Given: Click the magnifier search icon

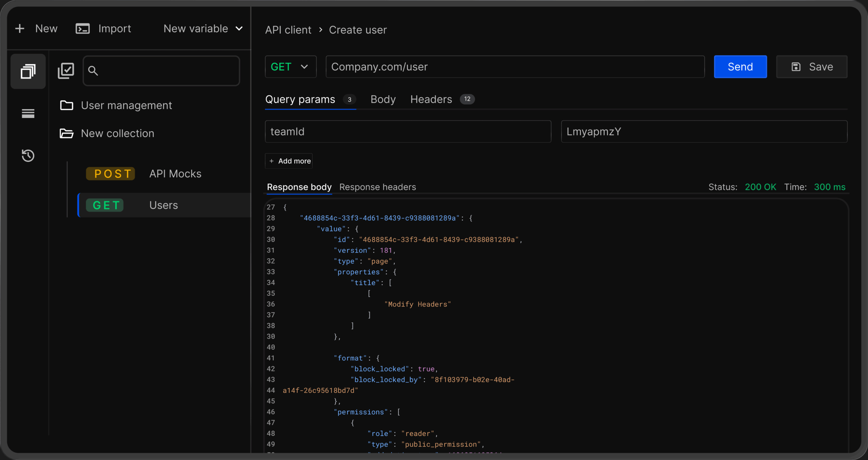Looking at the screenshot, I should pyautogui.click(x=93, y=71).
